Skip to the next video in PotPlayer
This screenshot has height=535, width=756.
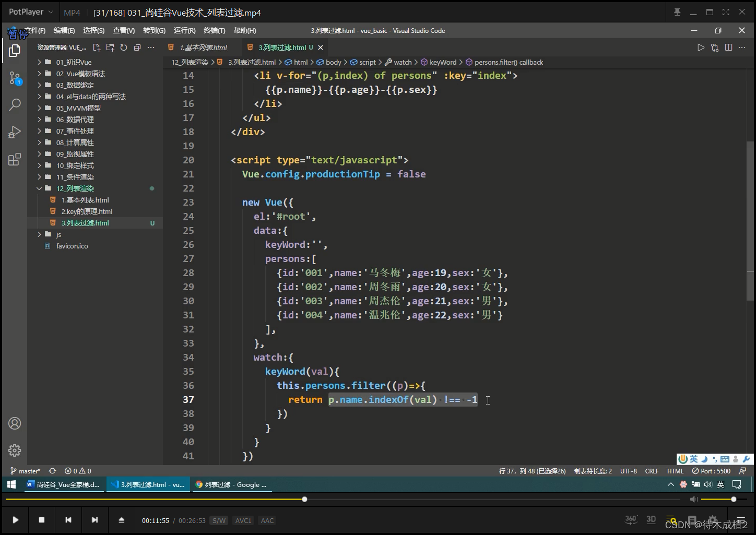pos(95,520)
